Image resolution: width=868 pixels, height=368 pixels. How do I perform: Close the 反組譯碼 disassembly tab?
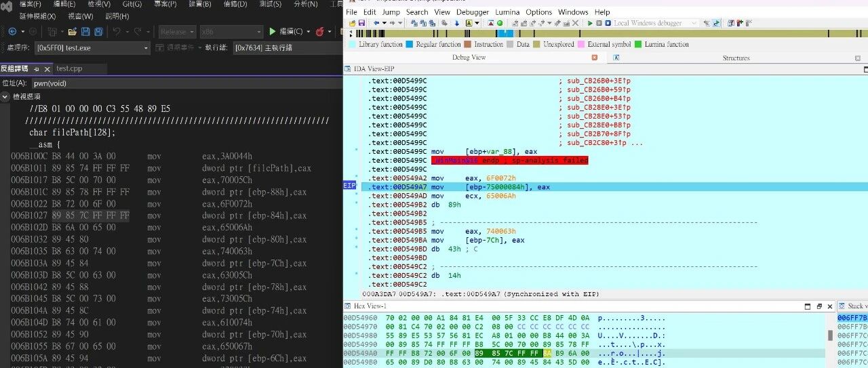47,69
